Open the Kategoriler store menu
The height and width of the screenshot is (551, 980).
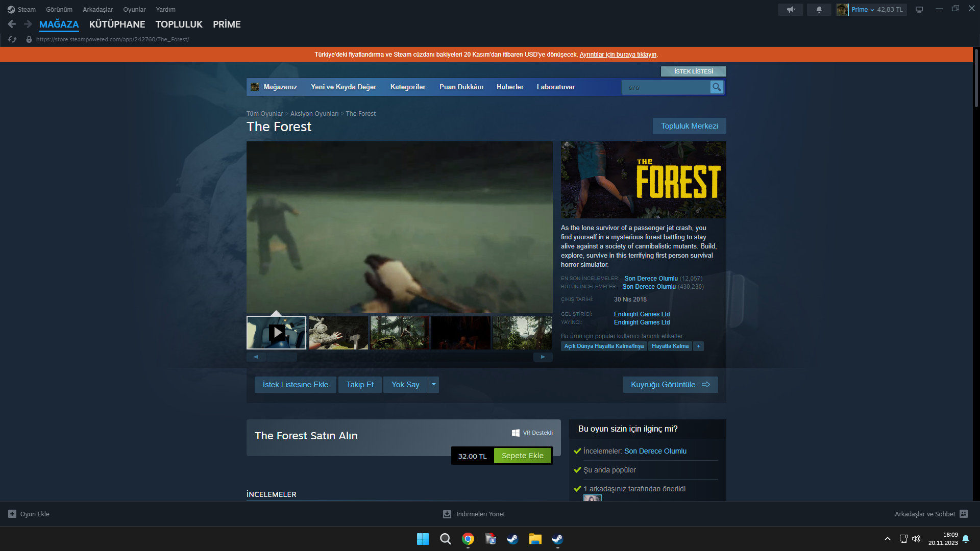[407, 87]
